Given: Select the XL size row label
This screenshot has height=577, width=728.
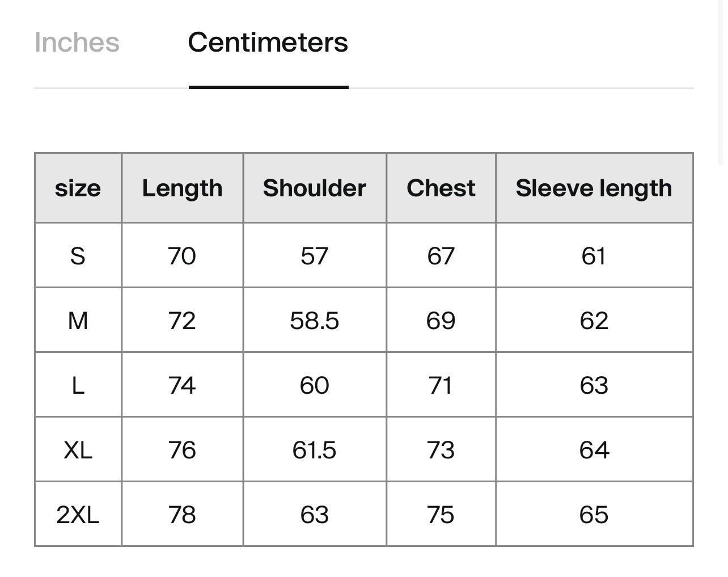Looking at the screenshot, I should click(x=78, y=450).
